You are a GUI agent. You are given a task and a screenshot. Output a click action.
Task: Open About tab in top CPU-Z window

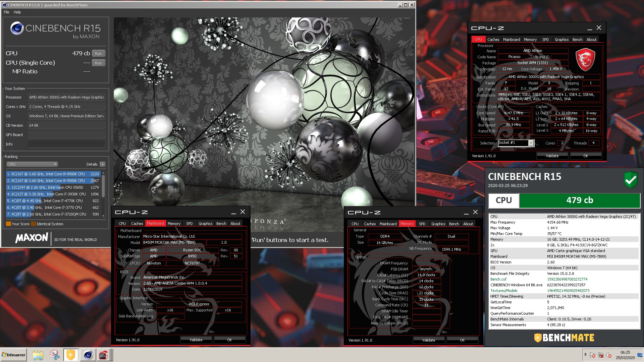point(591,40)
